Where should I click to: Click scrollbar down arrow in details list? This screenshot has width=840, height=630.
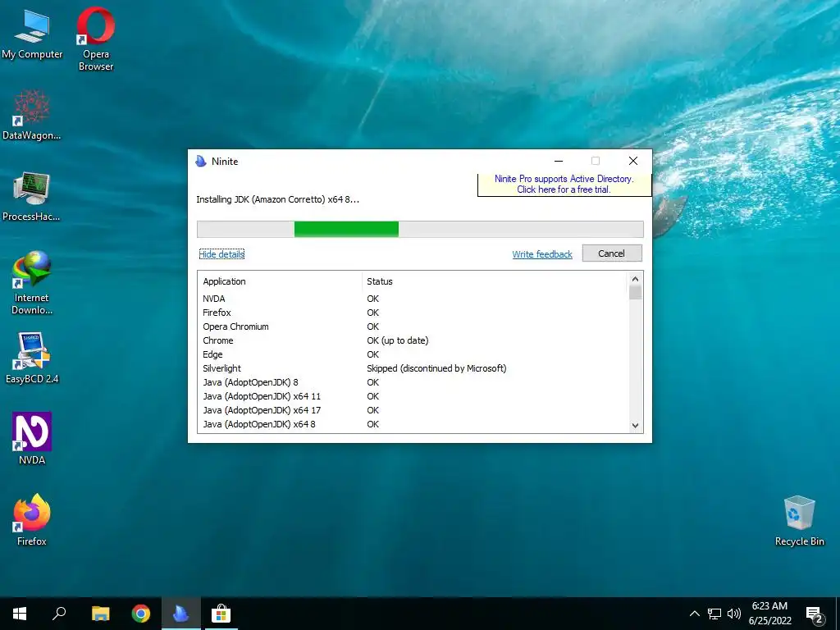[636, 426]
